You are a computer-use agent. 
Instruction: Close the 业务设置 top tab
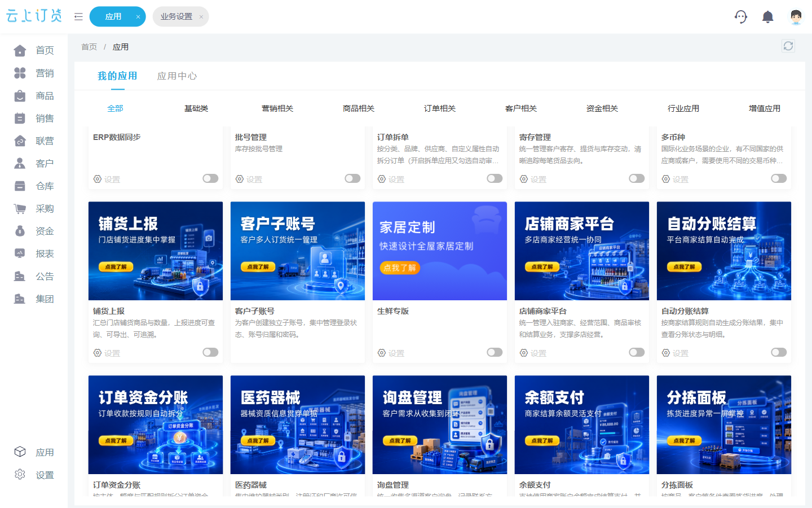(x=201, y=17)
